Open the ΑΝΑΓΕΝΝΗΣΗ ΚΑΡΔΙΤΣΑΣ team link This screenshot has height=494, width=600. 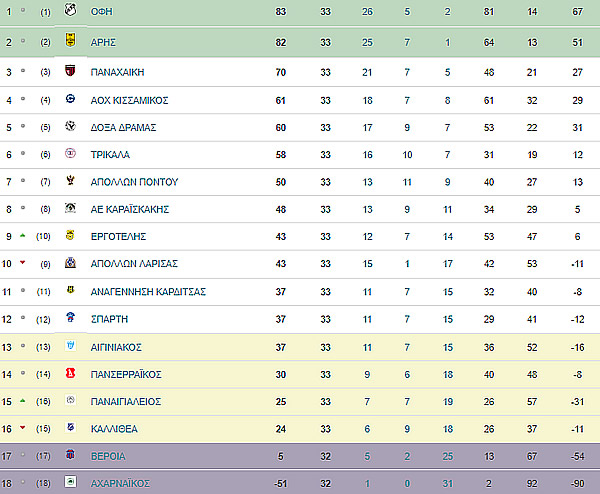click(x=148, y=292)
